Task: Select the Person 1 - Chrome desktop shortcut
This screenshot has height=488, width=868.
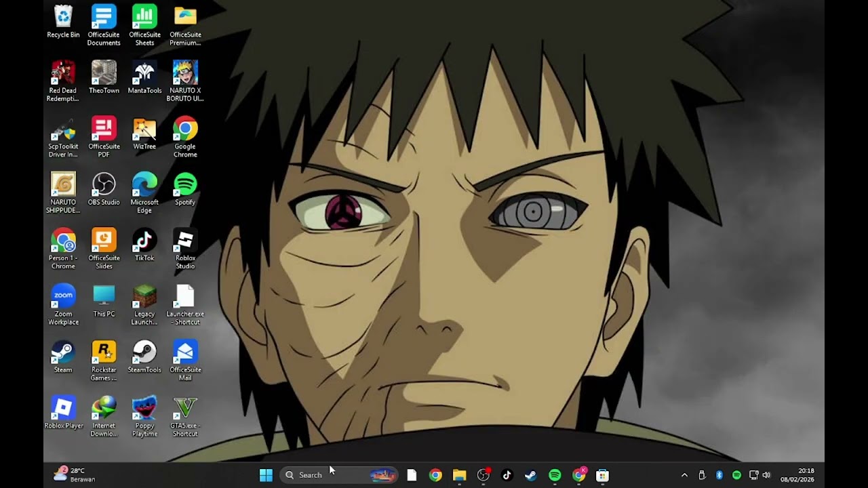Action: [63, 249]
